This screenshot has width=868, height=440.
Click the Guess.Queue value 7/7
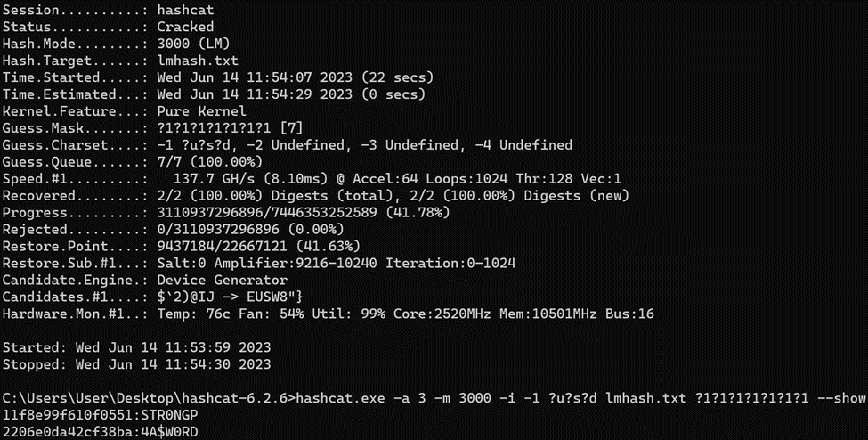pyautogui.click(x=169, y=161)
